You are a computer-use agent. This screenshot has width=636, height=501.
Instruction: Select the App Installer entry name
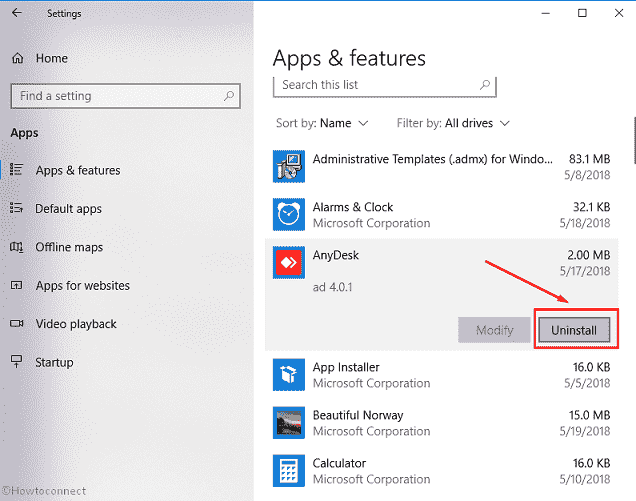[346, 367]
